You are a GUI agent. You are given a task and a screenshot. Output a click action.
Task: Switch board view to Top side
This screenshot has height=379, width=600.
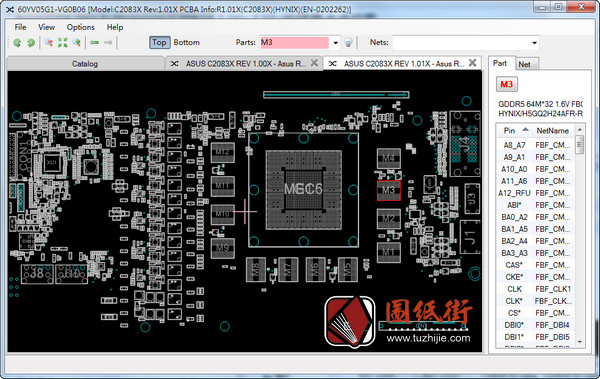click(159, 42)
